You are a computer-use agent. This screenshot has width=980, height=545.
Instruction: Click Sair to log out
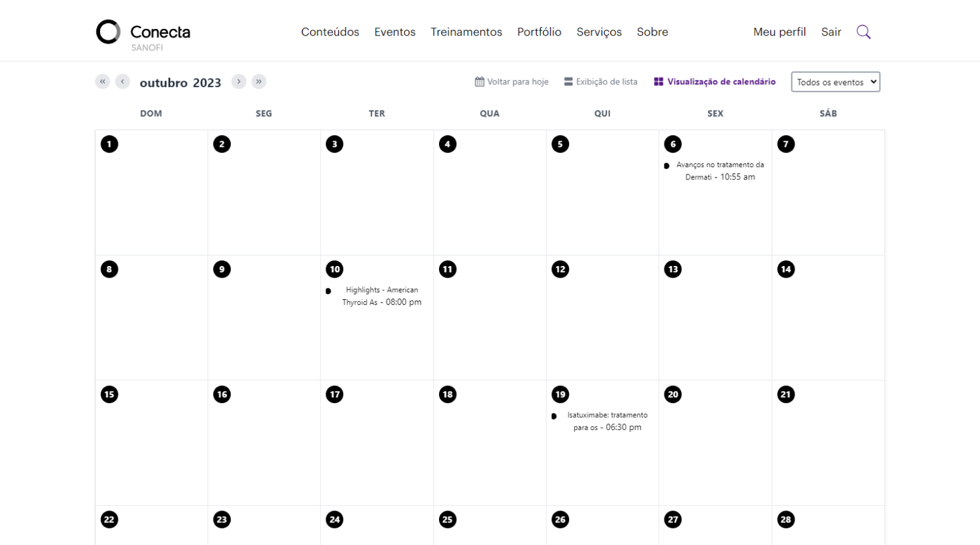coord(831,32)
